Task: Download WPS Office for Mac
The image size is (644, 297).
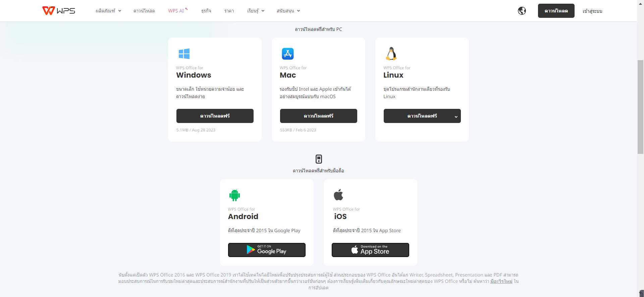Action: (319, 116)
